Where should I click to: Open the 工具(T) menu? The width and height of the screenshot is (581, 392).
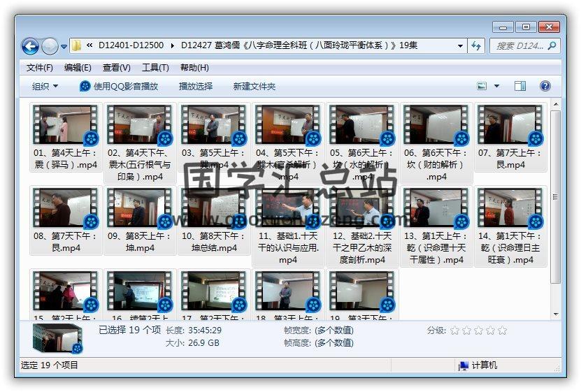[156, 68]
